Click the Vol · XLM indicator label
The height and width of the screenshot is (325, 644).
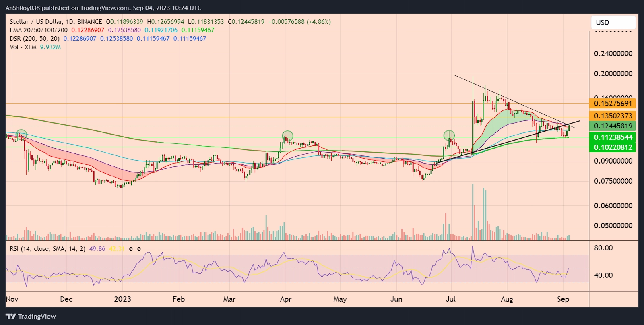23,47
